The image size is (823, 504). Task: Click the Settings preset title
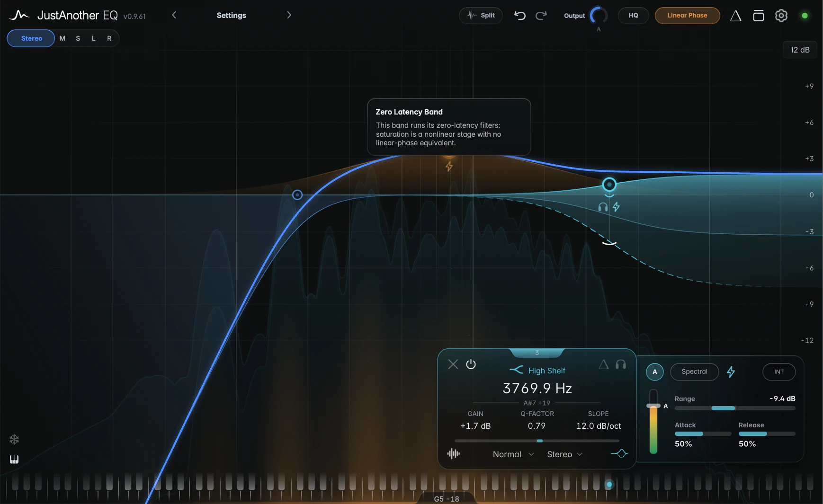click(x=232, y=15)
